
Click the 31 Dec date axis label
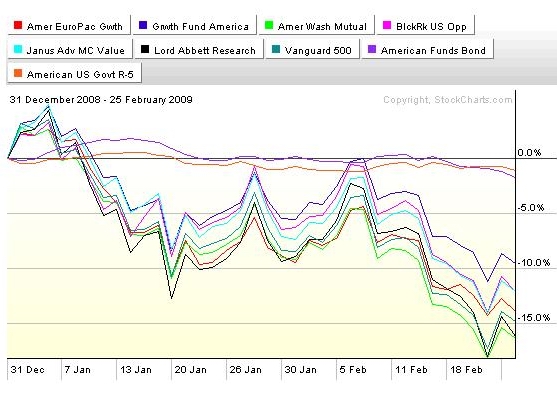click(x=27, y=370)
